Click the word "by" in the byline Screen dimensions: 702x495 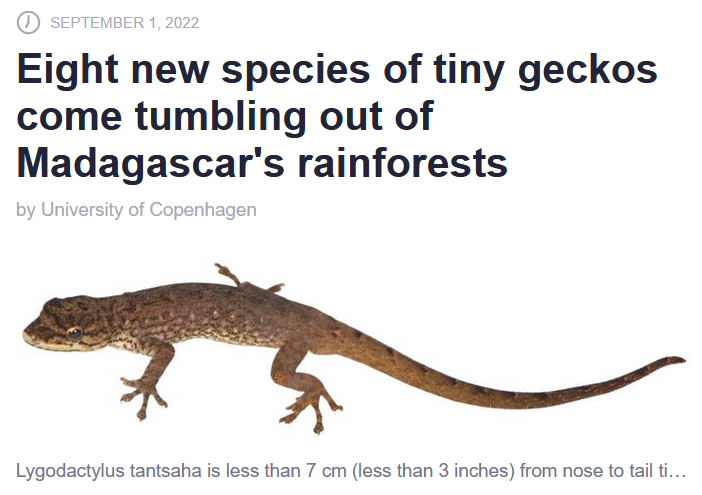coord(26,210)
